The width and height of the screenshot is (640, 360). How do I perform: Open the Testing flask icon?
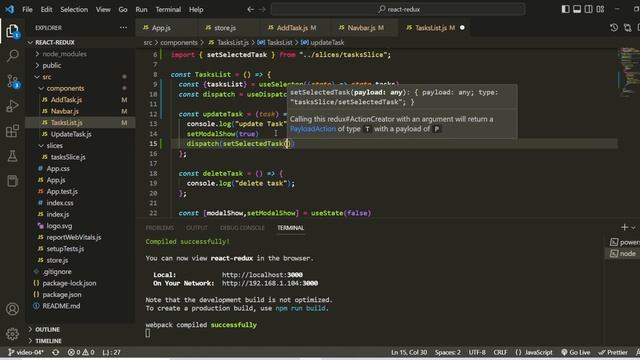pos(12,156)
